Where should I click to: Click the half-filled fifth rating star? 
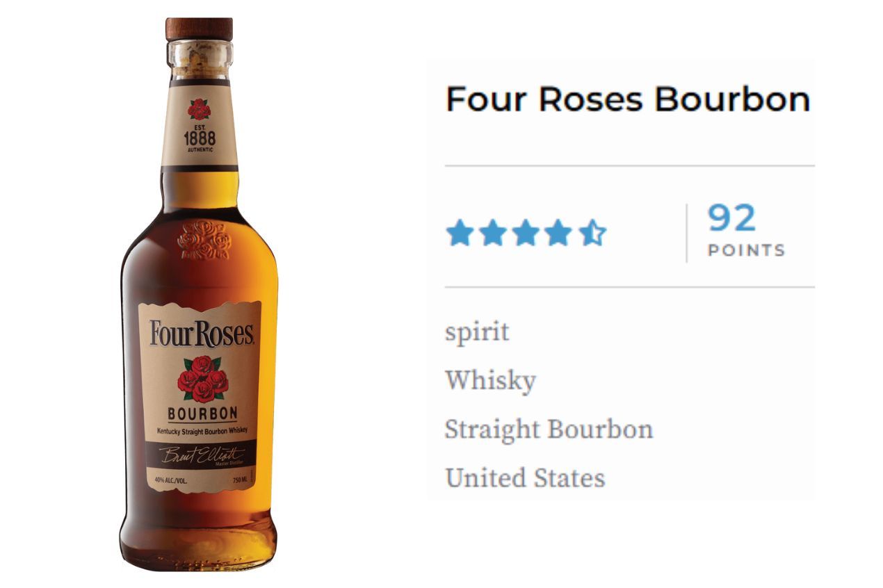pos(592,233)
